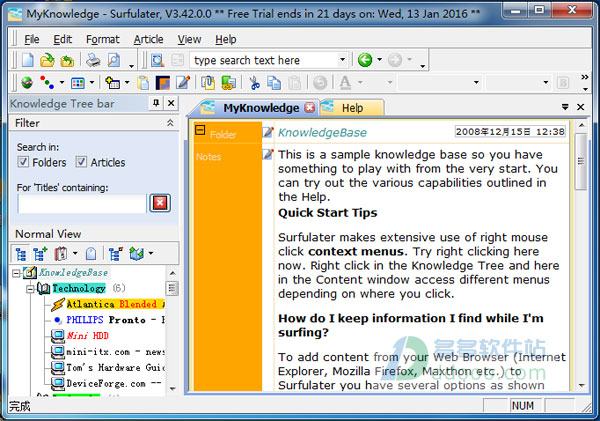Click the green window with link icon
Viewport: 600px width, 421px height.
(x=228, y=83)
